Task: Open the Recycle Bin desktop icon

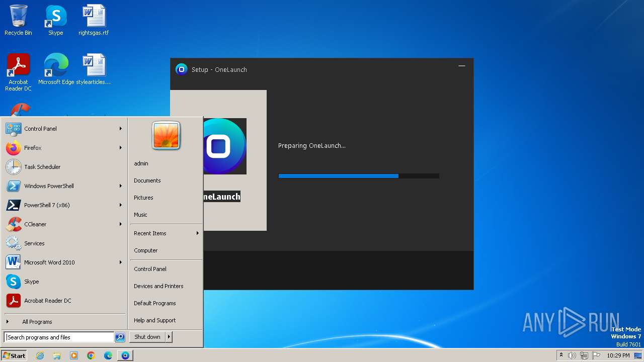Action: 18,20
